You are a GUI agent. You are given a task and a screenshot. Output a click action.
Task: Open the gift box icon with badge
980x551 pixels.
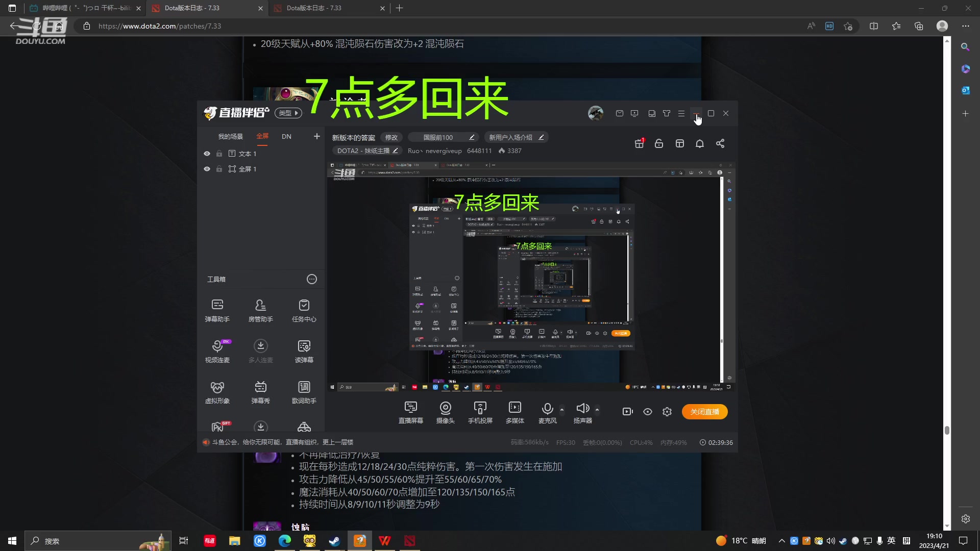(x=639, y=143)
